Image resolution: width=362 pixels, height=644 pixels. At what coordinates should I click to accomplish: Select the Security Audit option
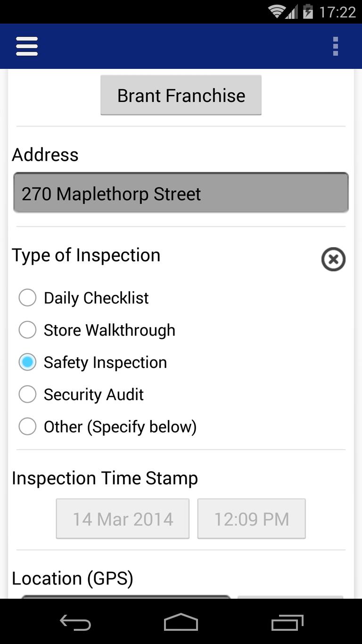pyautogui.click(x=27, y=394)
